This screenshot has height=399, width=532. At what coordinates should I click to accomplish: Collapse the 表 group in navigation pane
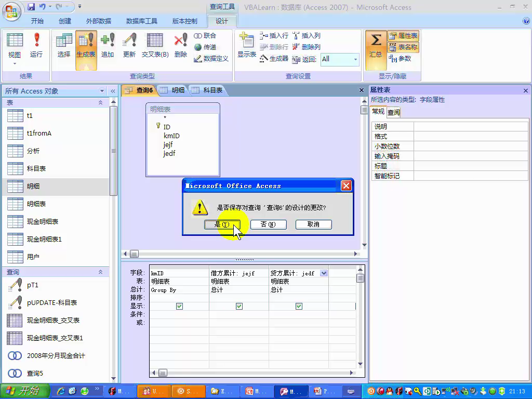100,102
